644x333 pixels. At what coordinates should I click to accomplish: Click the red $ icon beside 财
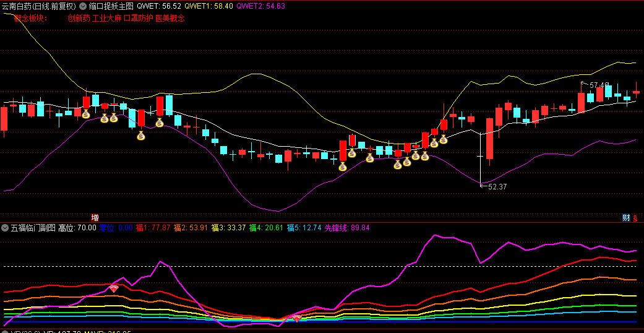[635, 217]
